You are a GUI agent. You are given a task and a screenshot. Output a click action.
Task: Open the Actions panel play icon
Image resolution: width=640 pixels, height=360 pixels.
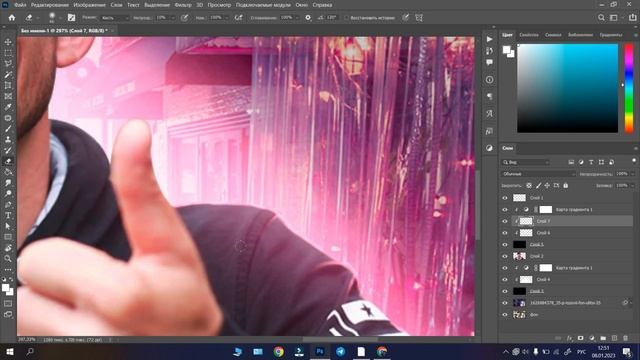[x=489, y=39]
